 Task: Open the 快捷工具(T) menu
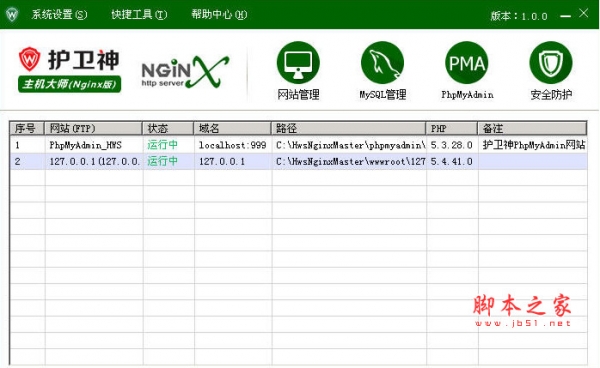tap(139, 15)
